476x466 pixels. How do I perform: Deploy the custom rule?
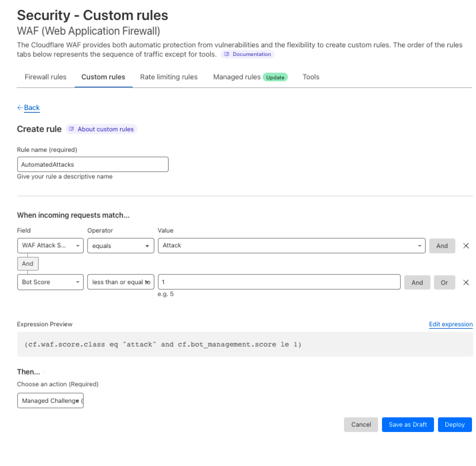pyautogui.click(x=455, y=425)
